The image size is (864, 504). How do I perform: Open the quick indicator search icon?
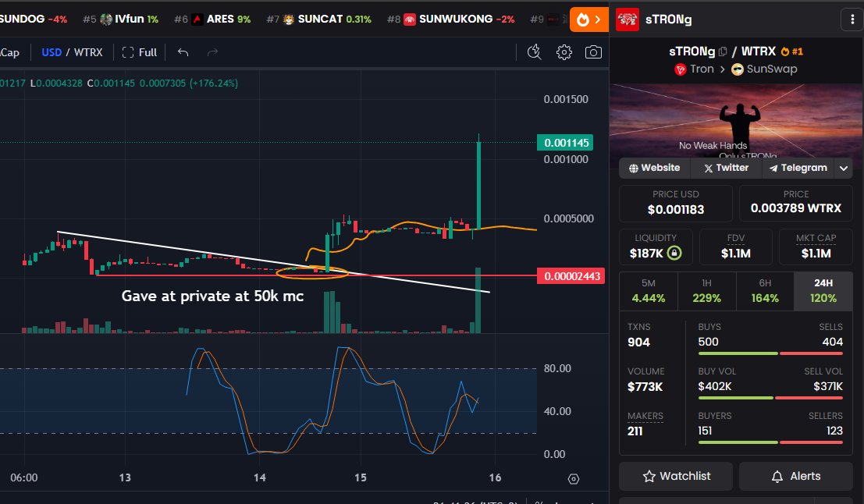click(534, 52)
